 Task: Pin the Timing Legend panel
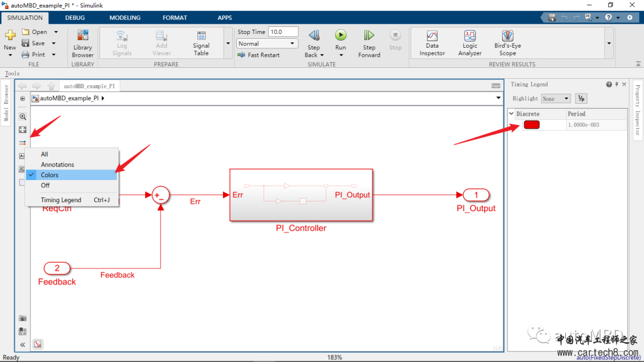[x=617, y=84]
